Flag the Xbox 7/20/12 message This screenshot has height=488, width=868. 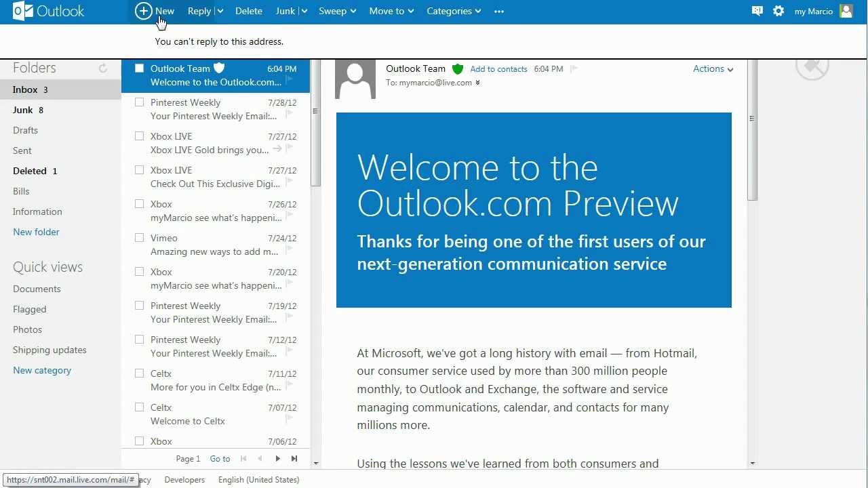290,283
